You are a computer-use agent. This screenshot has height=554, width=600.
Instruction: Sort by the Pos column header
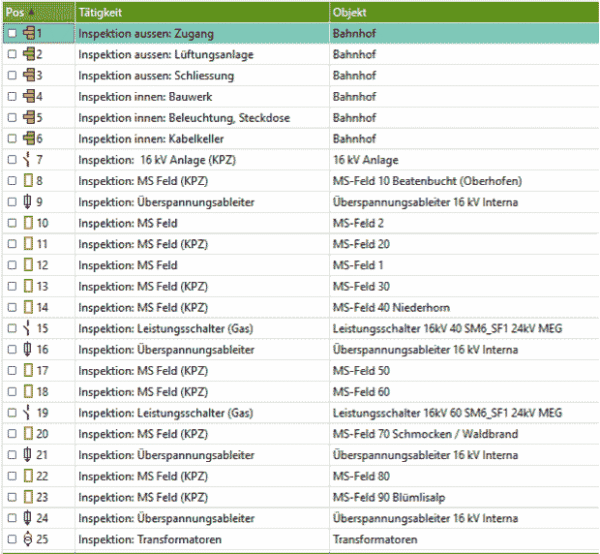(x=39, y=12)
